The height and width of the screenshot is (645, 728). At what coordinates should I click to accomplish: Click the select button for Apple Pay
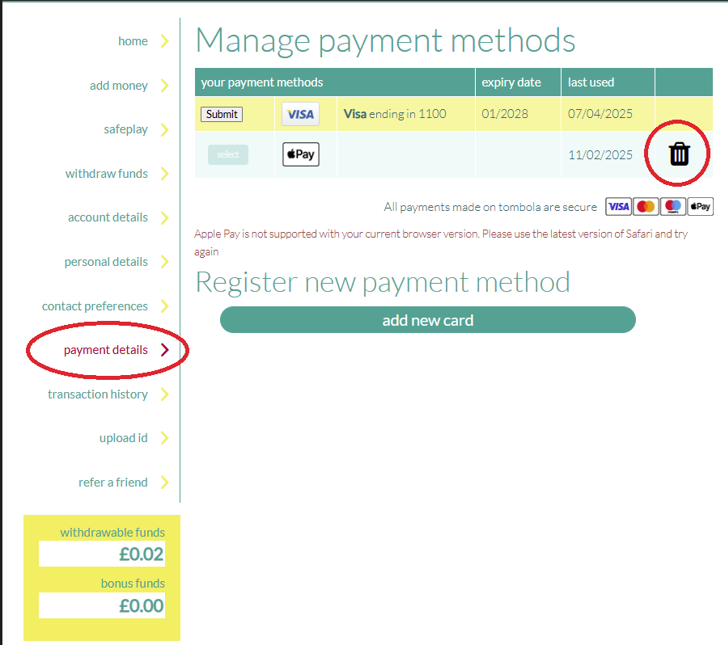228,155
